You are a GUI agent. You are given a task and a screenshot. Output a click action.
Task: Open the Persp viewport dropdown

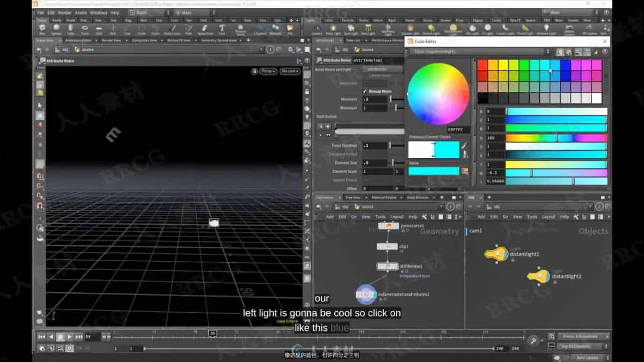[x=268, y=71]
